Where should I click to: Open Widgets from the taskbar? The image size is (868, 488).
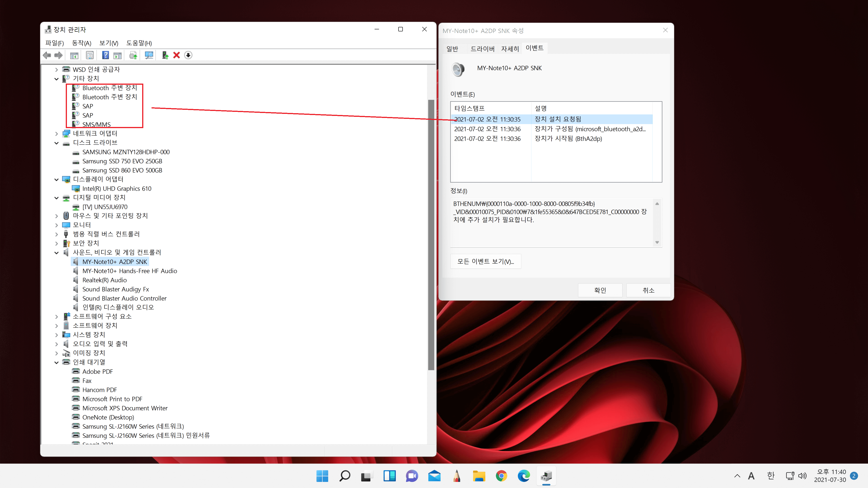tap(389, 476)
